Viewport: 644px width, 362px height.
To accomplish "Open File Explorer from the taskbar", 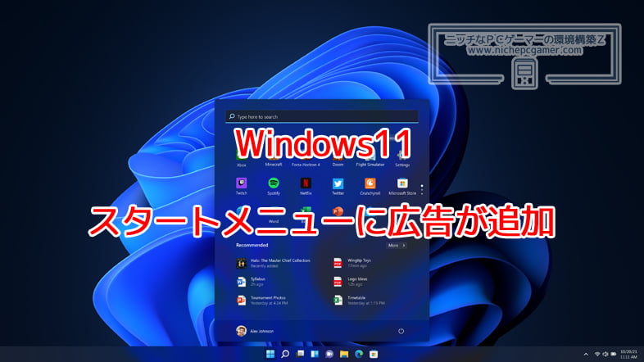I will [344, 354].
